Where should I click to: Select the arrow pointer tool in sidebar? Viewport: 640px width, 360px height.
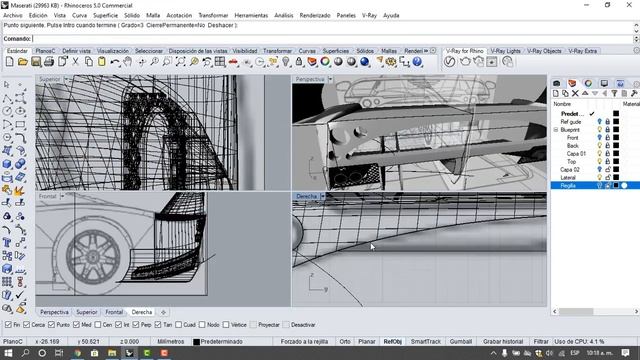tap(7, 85)
